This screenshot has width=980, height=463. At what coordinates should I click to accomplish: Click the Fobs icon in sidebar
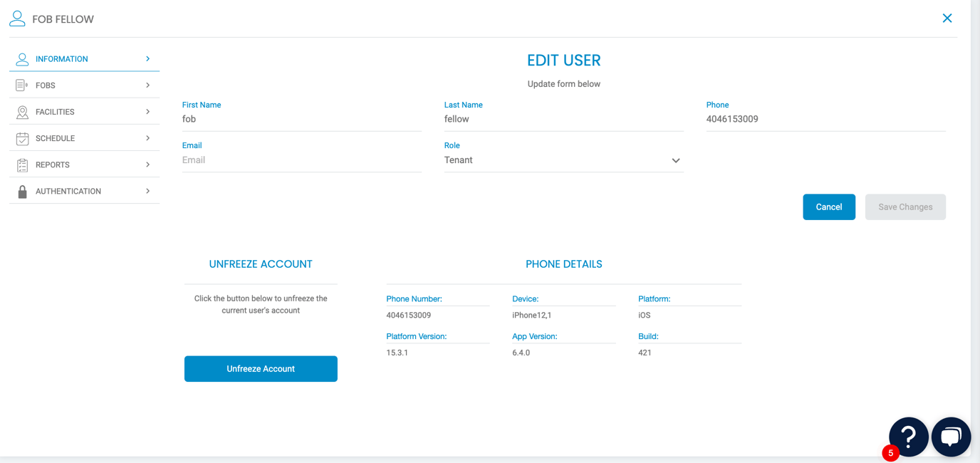click(x=22, y=85)
